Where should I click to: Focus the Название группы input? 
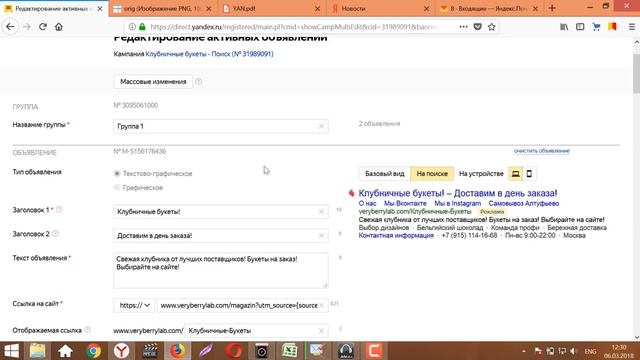pyautogui.click(x=221, y=127)
